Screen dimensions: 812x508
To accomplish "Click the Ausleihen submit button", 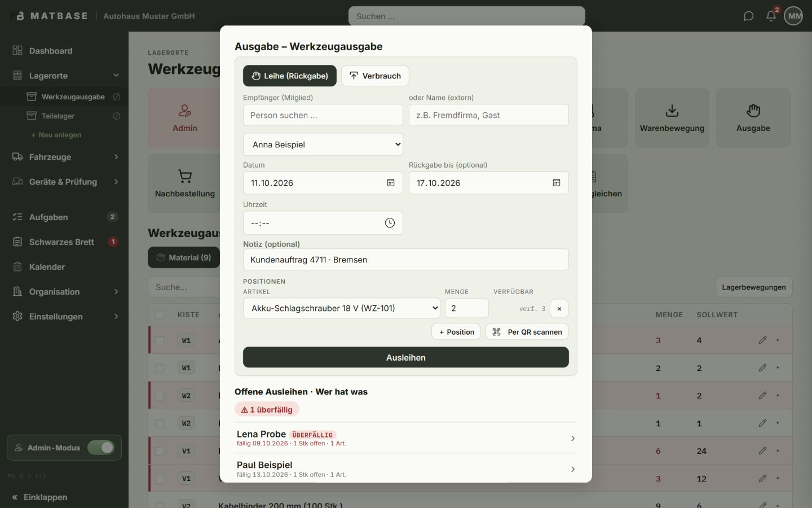I will 406,357.
